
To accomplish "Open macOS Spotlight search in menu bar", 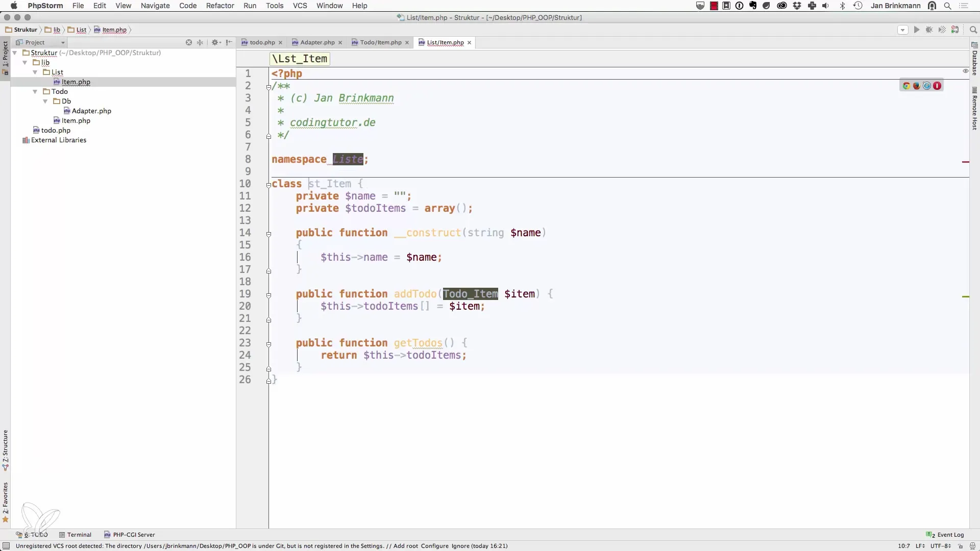I will (x=948, y=6).
